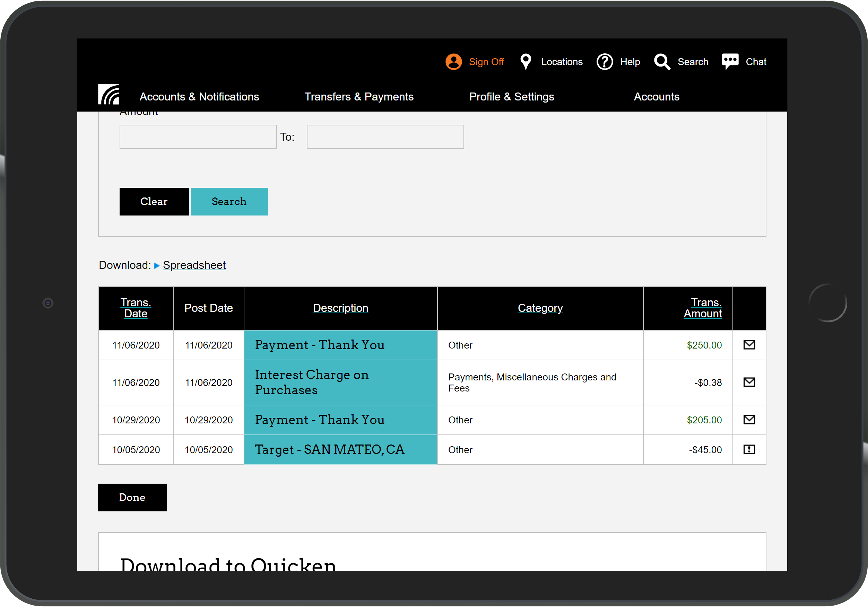This screenshot has height=607, width=868.
Task: Open envelope icon for -$0.38 interest charge
Action: 749,382
